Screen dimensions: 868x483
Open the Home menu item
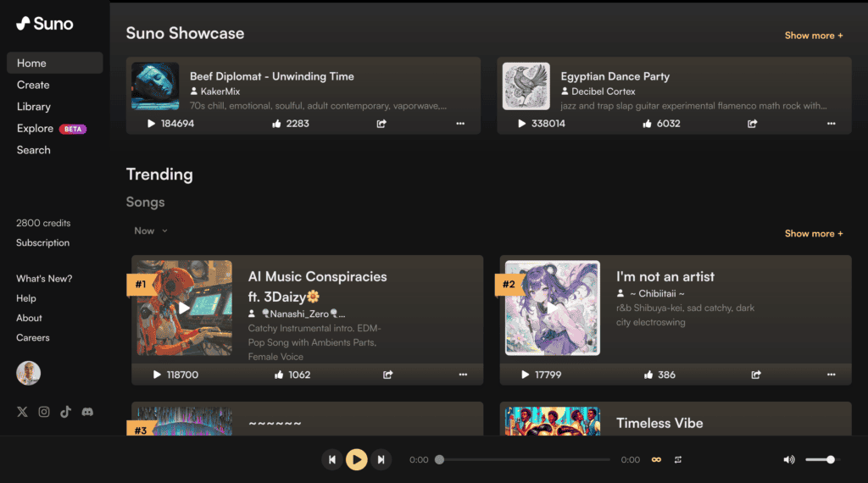55,63
